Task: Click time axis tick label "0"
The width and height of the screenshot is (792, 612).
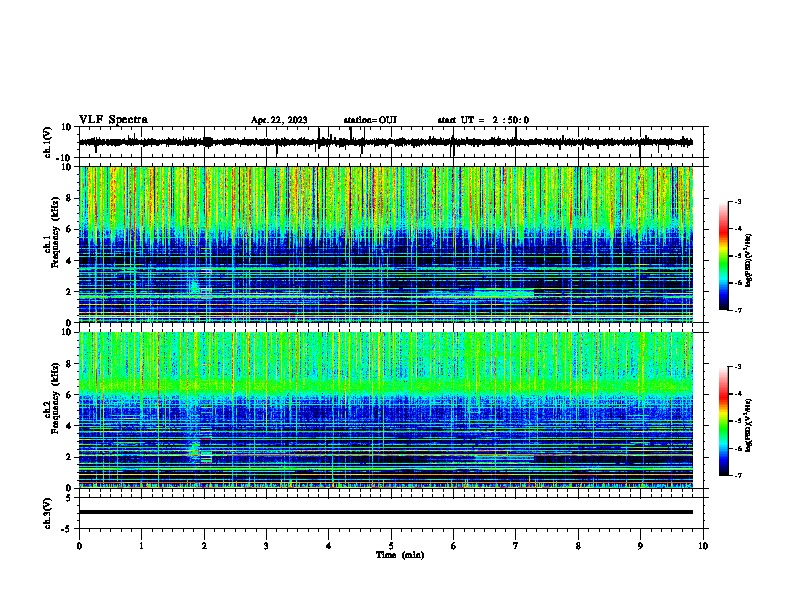Action: tap(79, 546)
